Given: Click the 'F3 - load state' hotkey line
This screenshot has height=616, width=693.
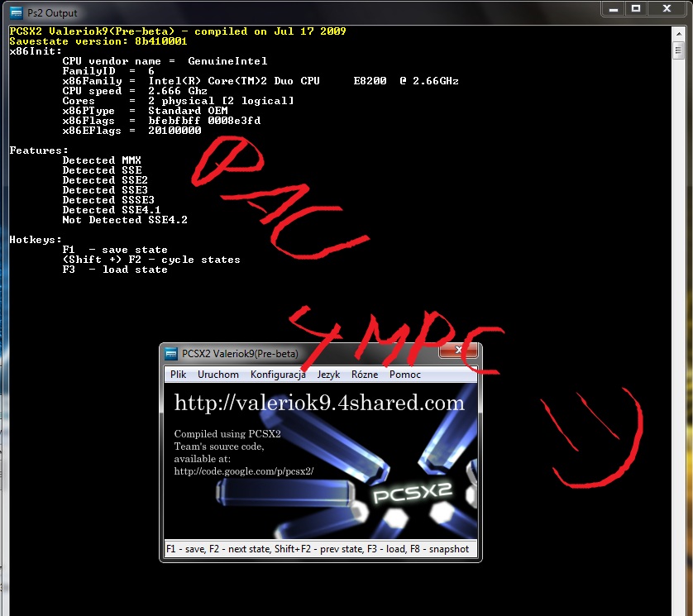Looking at the screenshot, I should pyautogui.click(x=115, y=270).
